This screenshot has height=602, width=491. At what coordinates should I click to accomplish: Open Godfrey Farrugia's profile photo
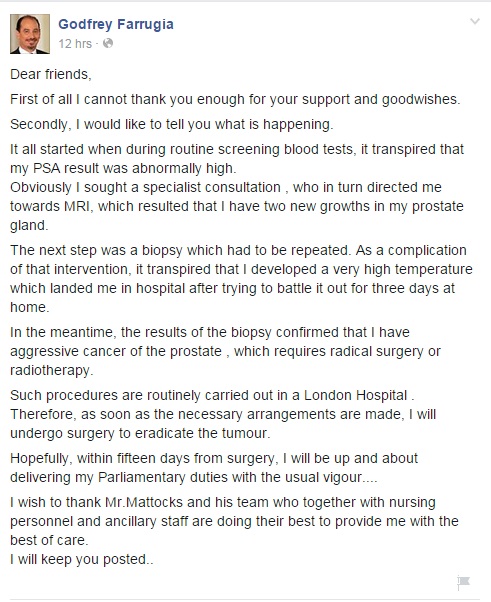pos(30,34)
